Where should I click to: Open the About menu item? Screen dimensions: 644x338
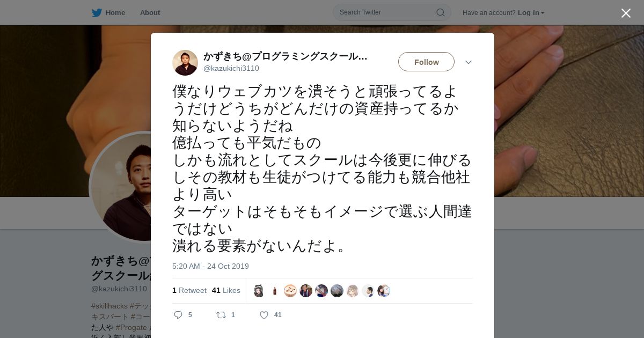150,13
